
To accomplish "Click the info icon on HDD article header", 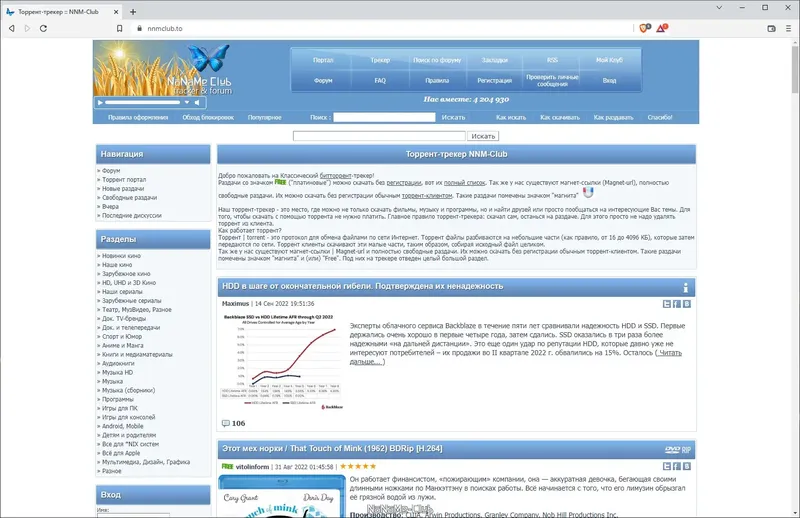I will click(x=686, y=288).
